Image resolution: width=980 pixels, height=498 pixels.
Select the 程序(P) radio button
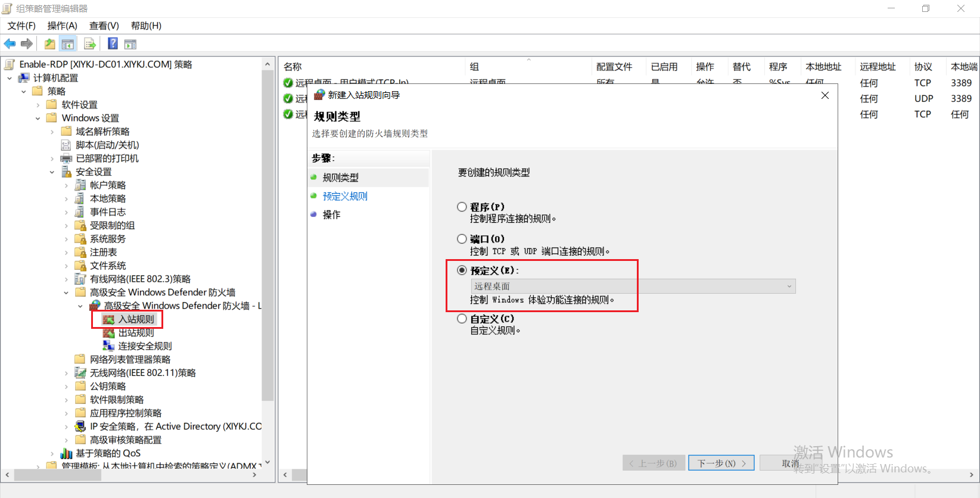[462, 207]
